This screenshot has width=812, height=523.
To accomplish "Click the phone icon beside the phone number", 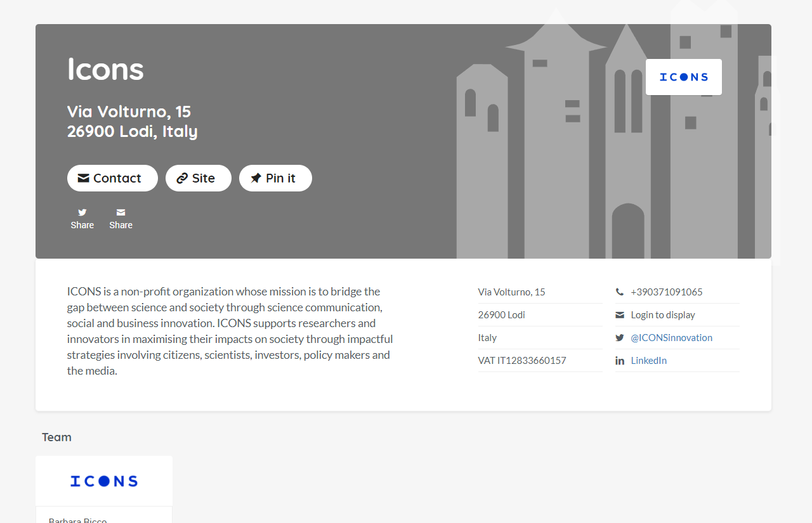I will [620, 292].
